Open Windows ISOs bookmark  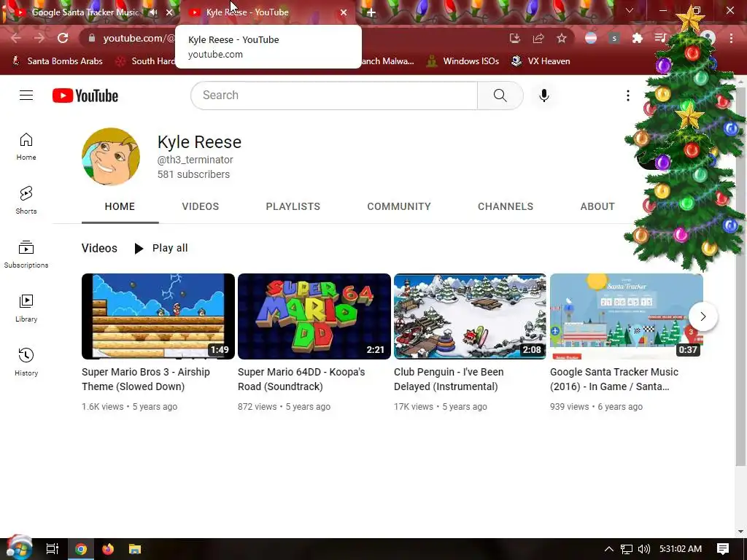[463, 61]
